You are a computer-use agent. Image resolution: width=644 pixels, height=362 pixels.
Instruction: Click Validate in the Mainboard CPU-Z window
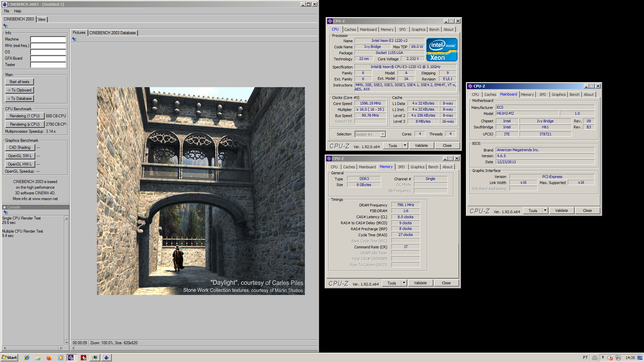561,210
